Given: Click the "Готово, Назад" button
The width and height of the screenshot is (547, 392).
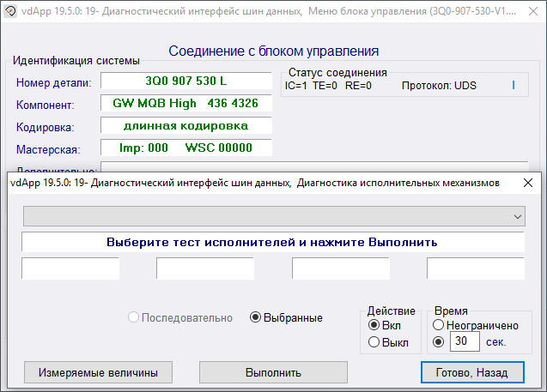Looking at the screenshot, I should [x=471, y=372].
